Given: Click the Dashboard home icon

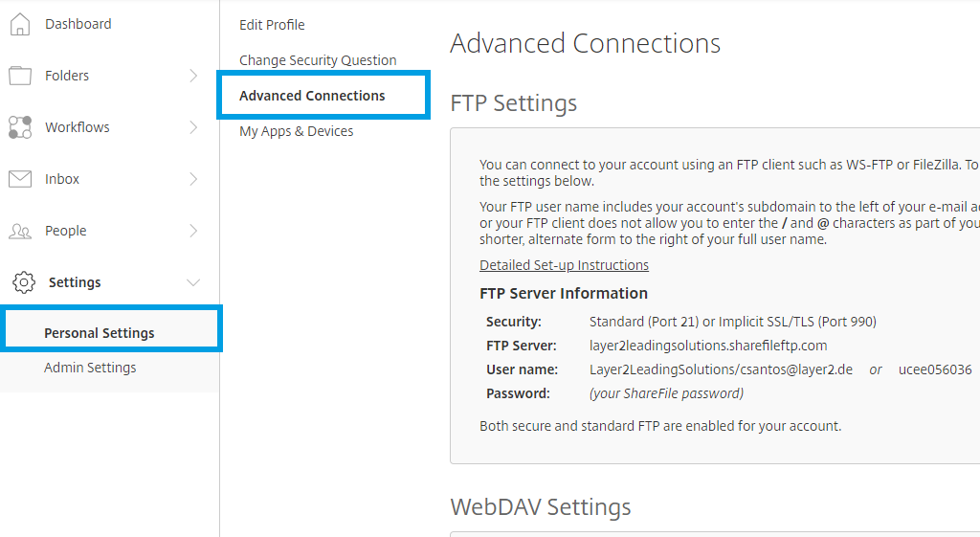Looking at the screenshot, I should pyautogui.click(x=20, y=24).
